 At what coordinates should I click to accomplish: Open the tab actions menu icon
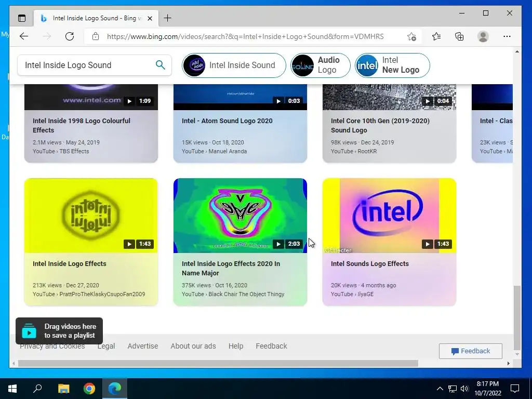[x=22, y=18]
